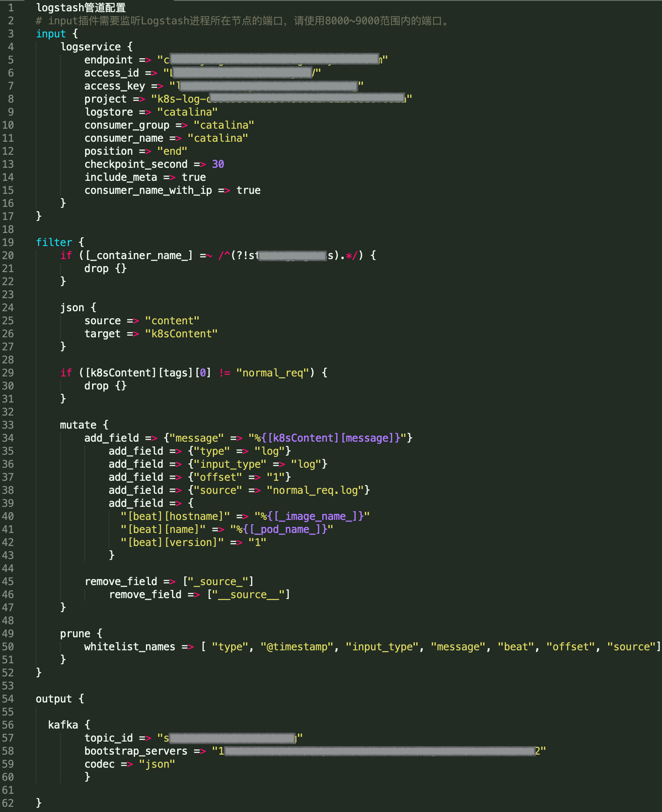The image size is (662, 812).
Task: Click the "__source__" string on line 46
Action: tap(248, 594)
